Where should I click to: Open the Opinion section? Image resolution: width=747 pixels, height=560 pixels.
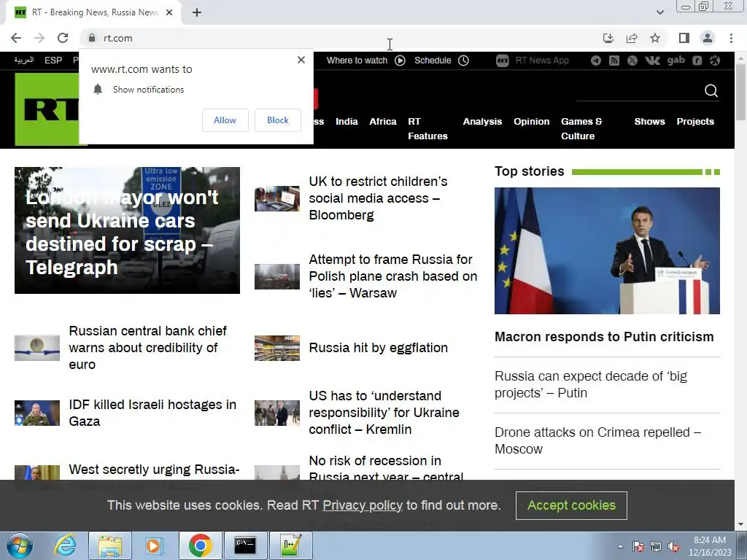pos(532,122)
